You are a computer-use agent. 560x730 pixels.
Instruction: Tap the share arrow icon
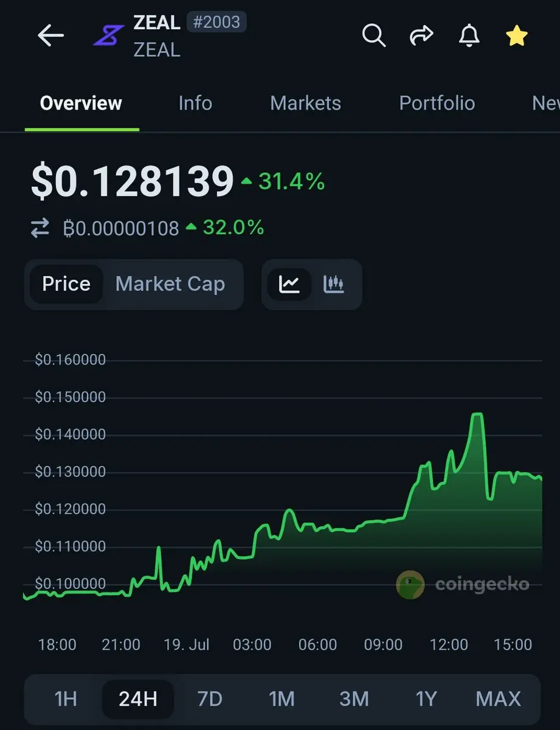(421, 36)
